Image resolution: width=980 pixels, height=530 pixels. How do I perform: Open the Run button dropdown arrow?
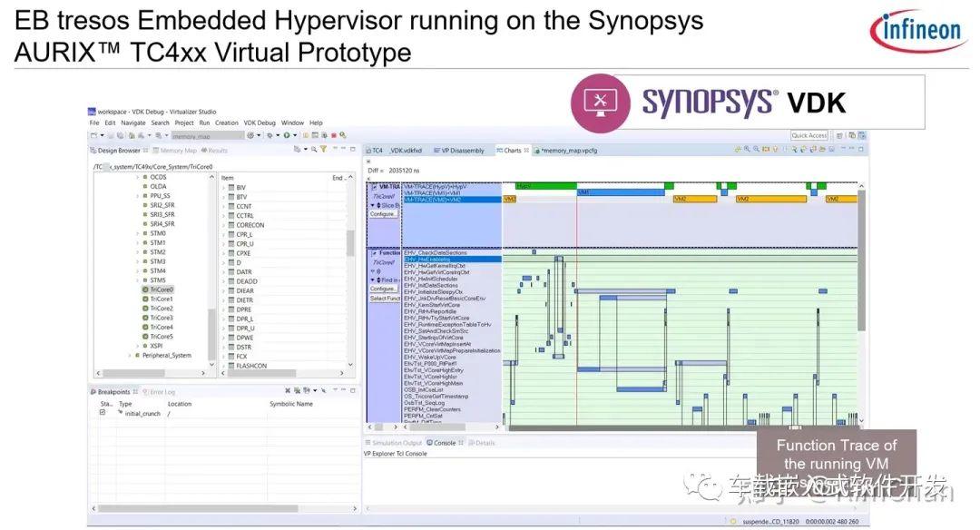click(294, 135)
